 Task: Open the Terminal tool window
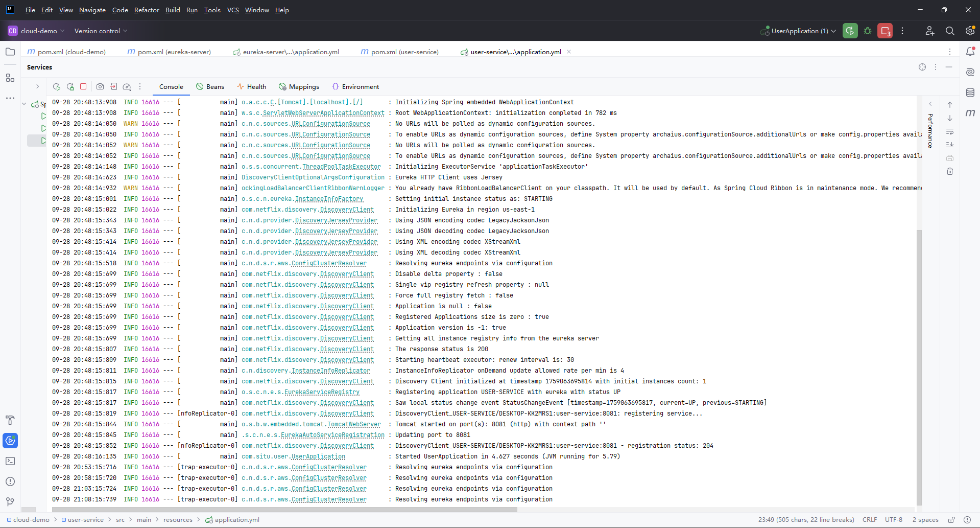coord(10,461)
